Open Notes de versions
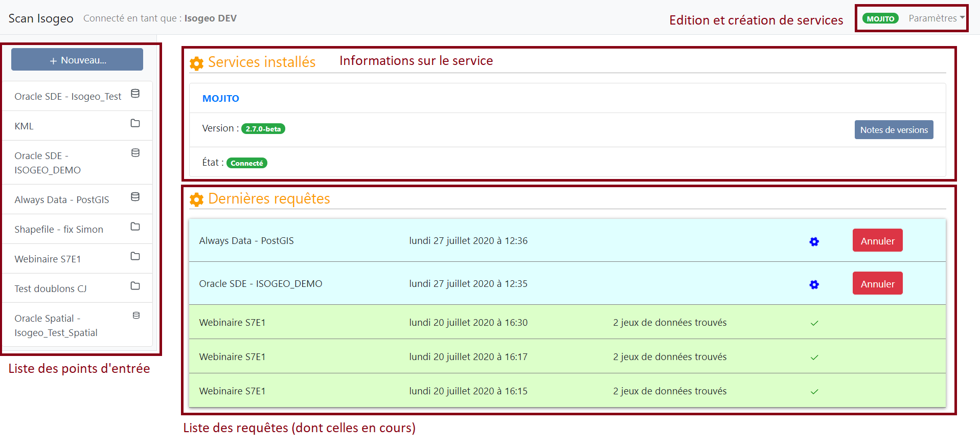This screenshot has height=447, width=980. click(x=894, y=130)
